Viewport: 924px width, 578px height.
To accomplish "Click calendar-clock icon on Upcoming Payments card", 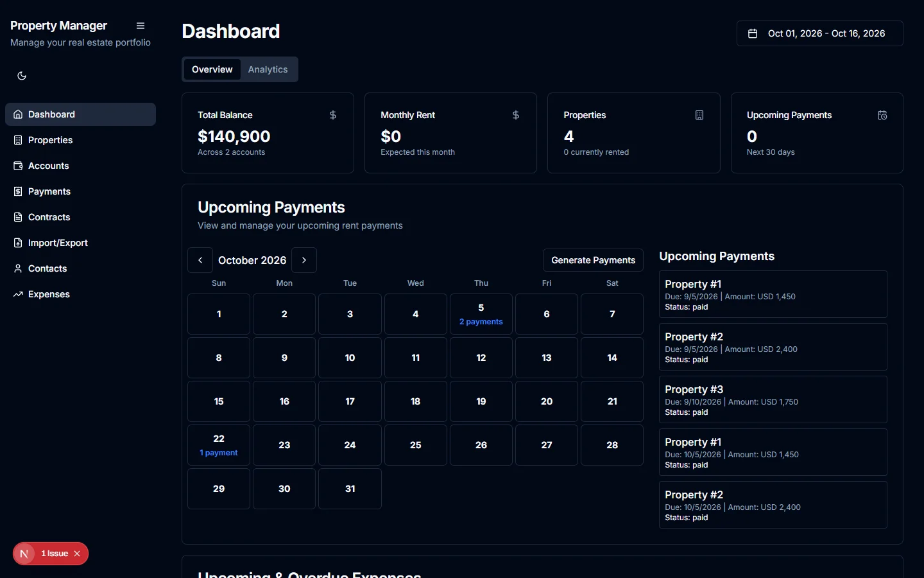I will (882, 115).
